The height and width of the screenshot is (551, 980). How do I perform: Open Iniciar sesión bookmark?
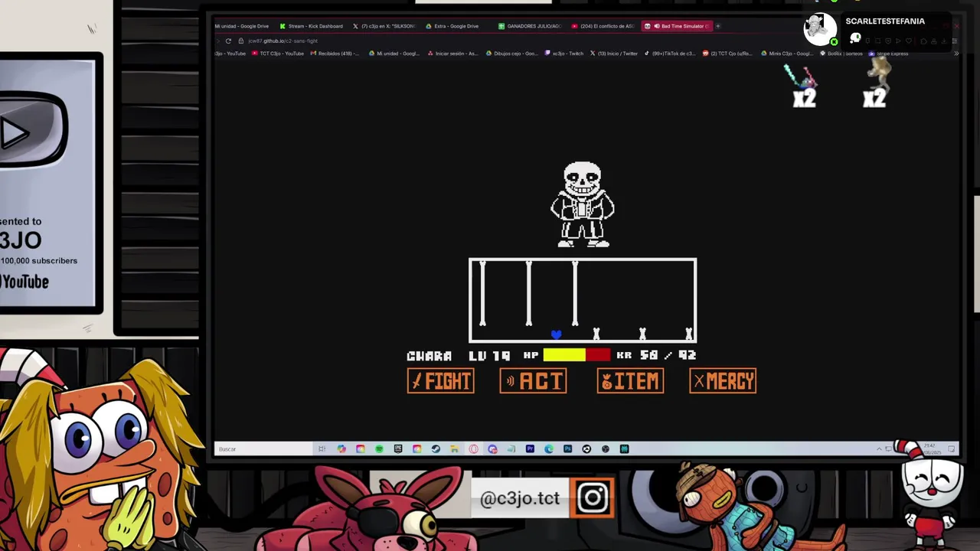pyautogui.click(x=452, y=54)
